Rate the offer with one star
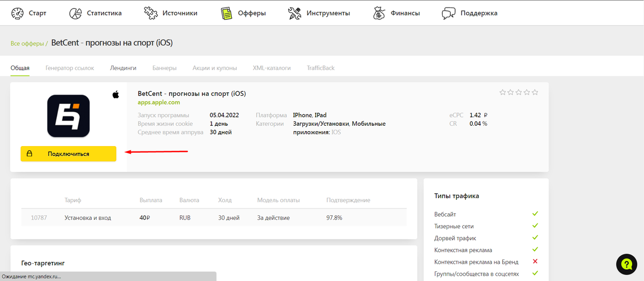 (x=502, y=92)
